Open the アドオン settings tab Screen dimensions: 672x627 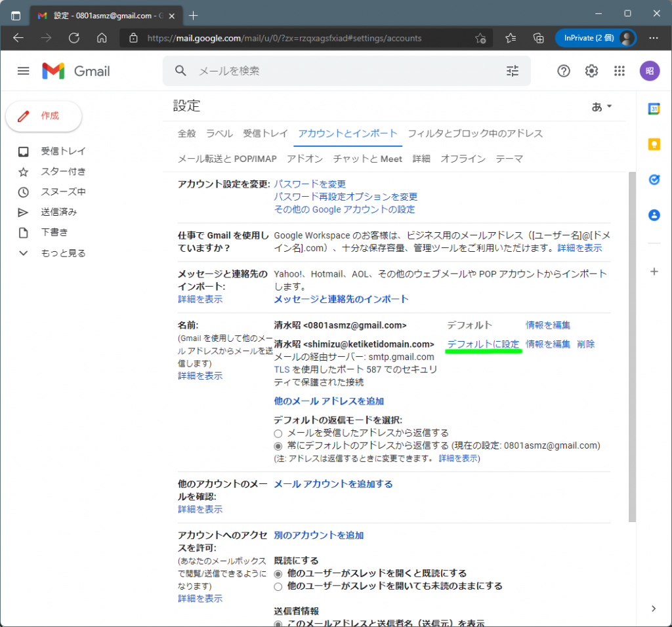[x=304, y=159]
